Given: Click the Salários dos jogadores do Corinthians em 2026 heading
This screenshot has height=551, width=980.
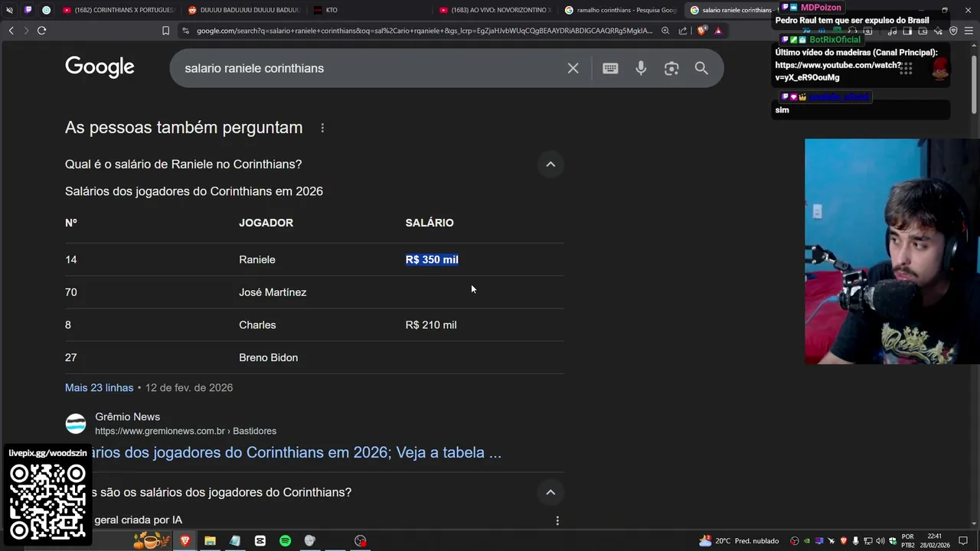Looking at the screenshot, I should pyautogui.click(x=194, y=191).
